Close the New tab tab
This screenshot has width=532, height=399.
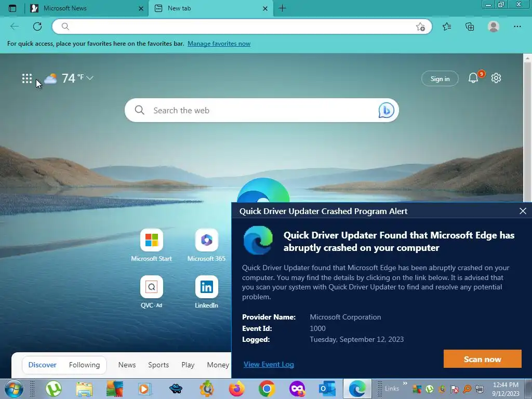click(x=265, y=9)
